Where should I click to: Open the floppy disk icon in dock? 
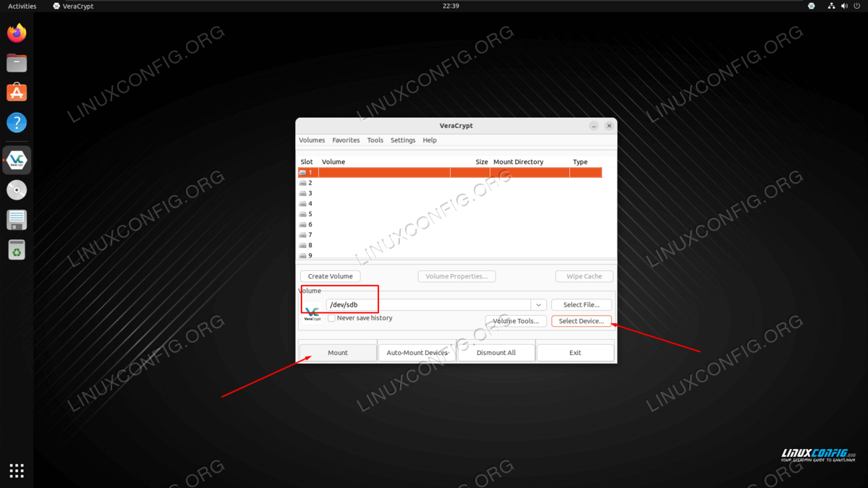pos(17,220)
